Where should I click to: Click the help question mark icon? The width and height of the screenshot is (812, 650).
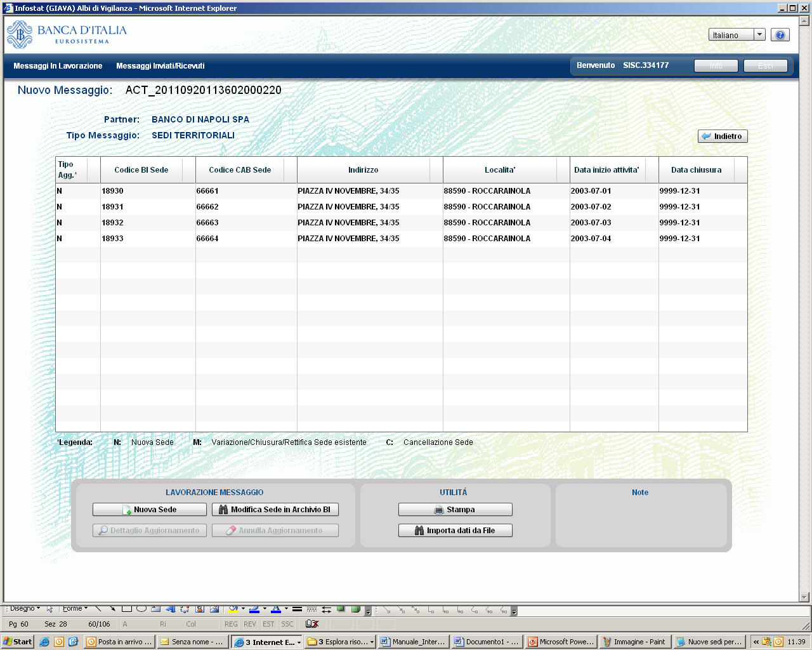coord(780,35)
